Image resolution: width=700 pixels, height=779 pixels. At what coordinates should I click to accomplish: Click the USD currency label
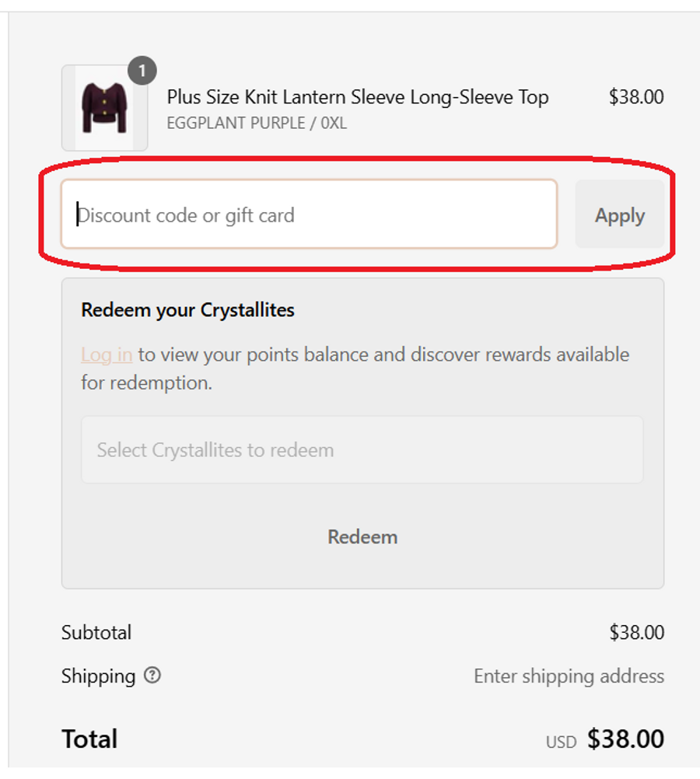tap(561, 742)
